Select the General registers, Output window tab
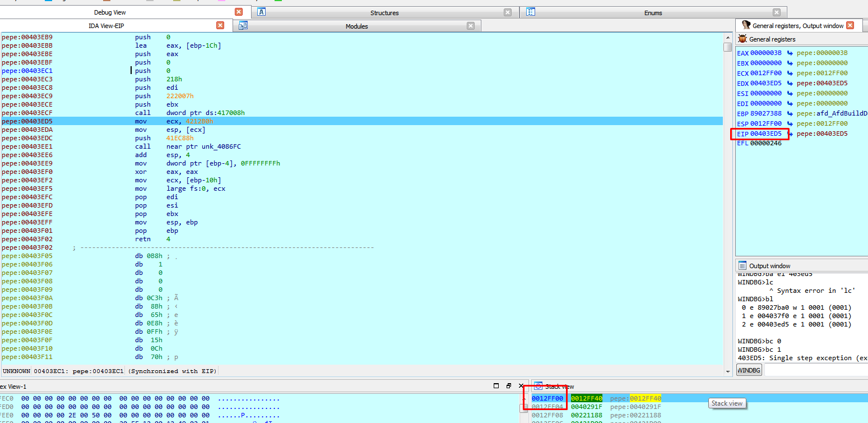The width and height of the screenshot is (868, 423). tap(797, 26)
